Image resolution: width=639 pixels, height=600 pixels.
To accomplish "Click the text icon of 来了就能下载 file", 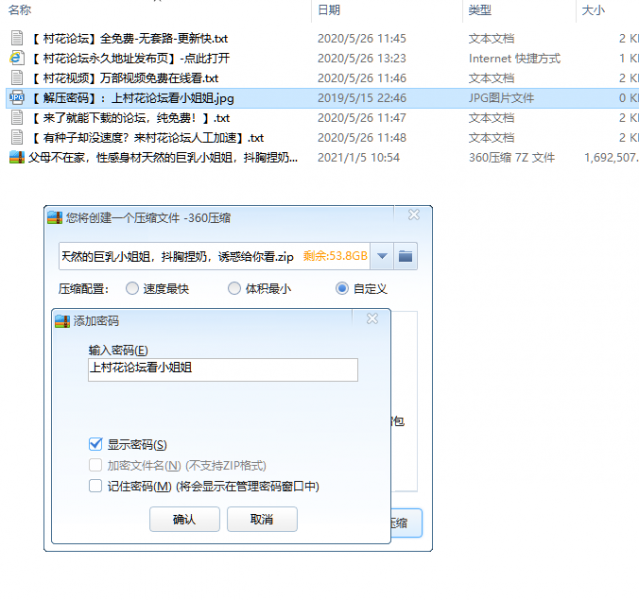I will coord(17,117).
